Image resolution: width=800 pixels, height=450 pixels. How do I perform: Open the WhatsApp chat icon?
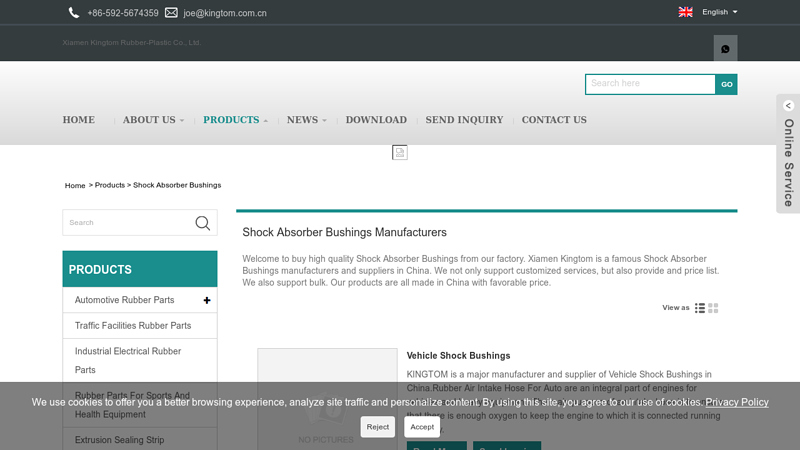pyautogui.click(x=725, y=49)
